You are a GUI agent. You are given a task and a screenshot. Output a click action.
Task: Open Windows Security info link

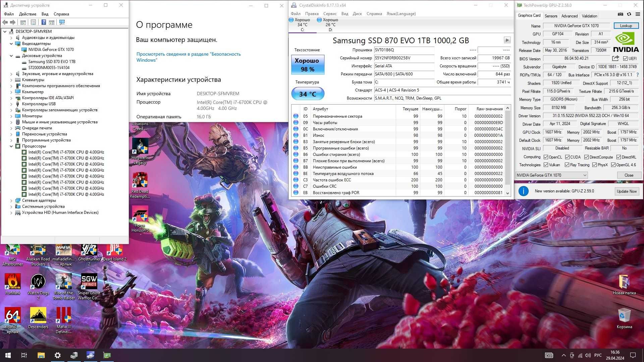coord(189,57)
